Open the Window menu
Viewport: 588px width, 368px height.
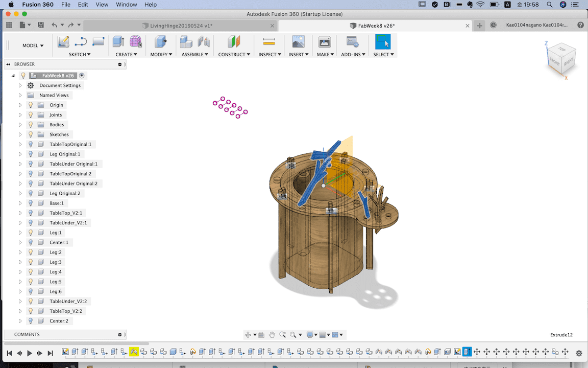(127, 5)
